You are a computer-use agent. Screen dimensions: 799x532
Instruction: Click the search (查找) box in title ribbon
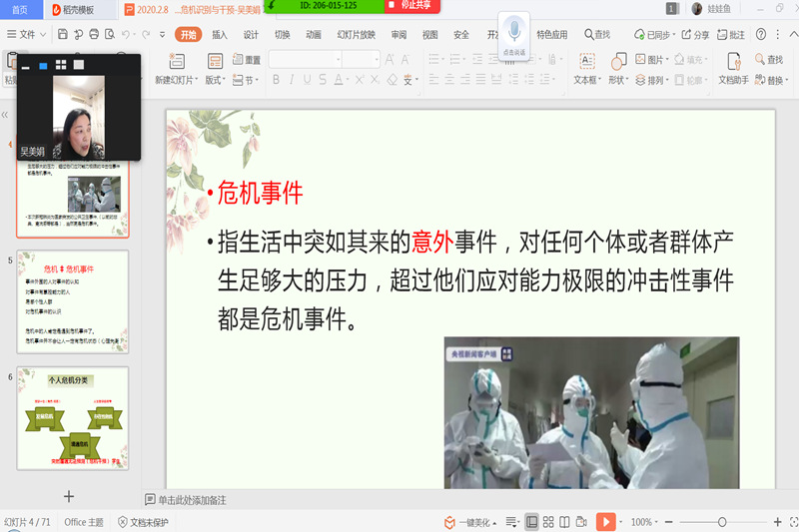pos(597,34)
